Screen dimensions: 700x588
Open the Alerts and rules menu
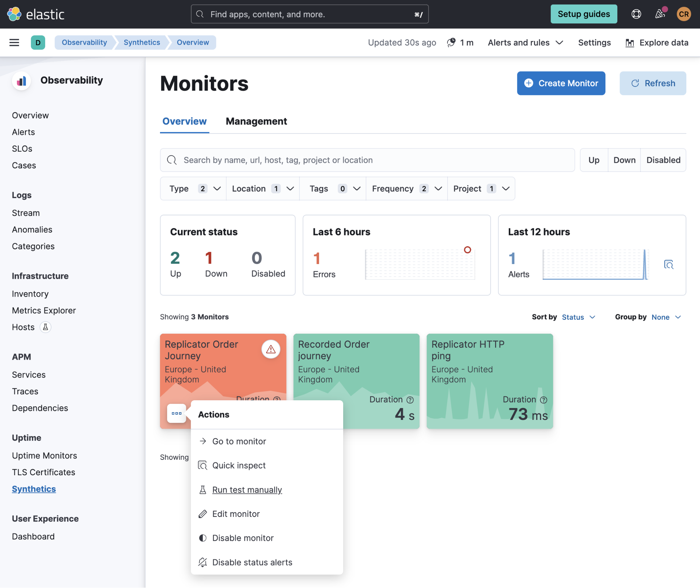525,42
